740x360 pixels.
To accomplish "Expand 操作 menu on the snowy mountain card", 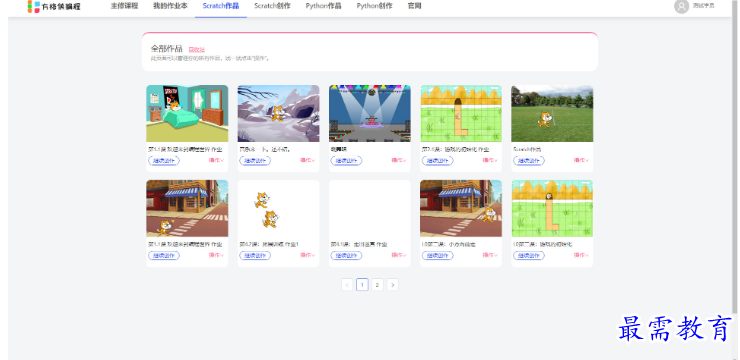I will 307,160.
